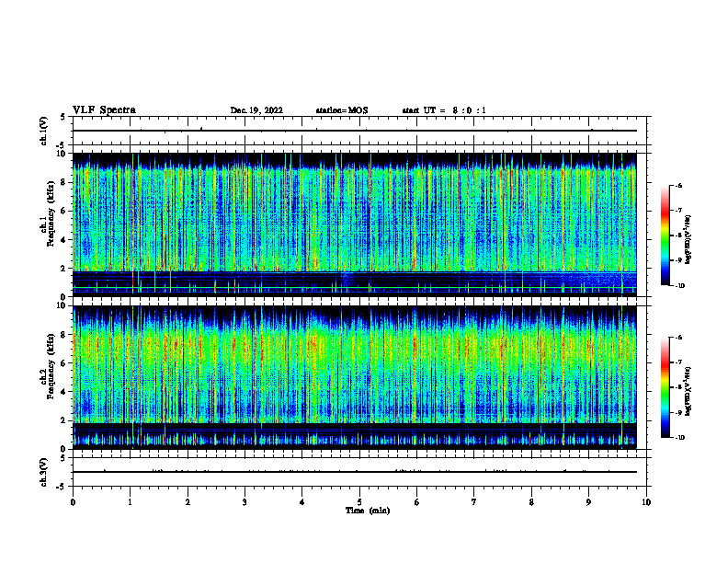The image size is (728, 563).
Task: Select the date text "Dec. 19, 2022"
Action: (256, 110)
